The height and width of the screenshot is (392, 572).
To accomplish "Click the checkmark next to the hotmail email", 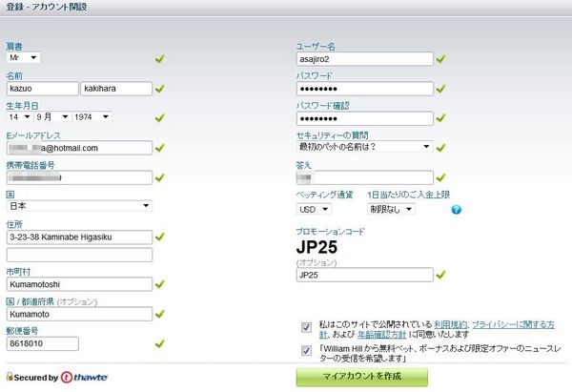I will (x=160, y=148).
